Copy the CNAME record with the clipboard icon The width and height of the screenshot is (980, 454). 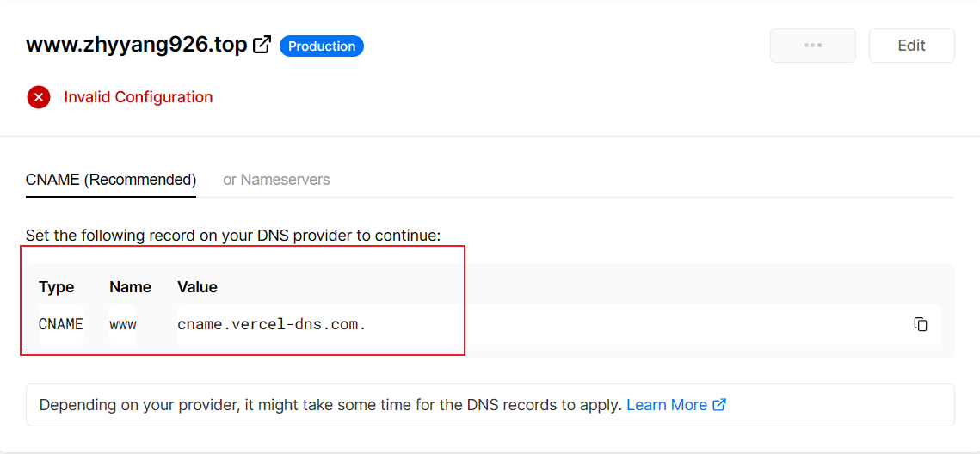click(920, 324)
